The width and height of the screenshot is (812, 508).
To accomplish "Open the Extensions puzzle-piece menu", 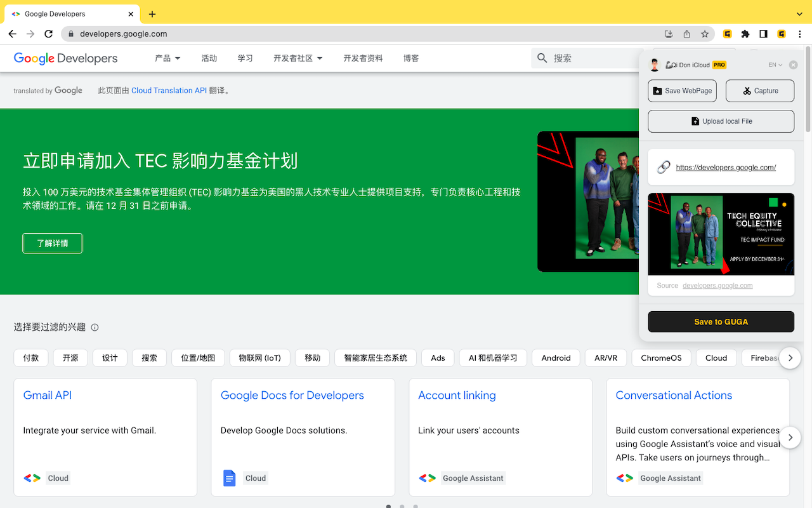I will point(745,34).
